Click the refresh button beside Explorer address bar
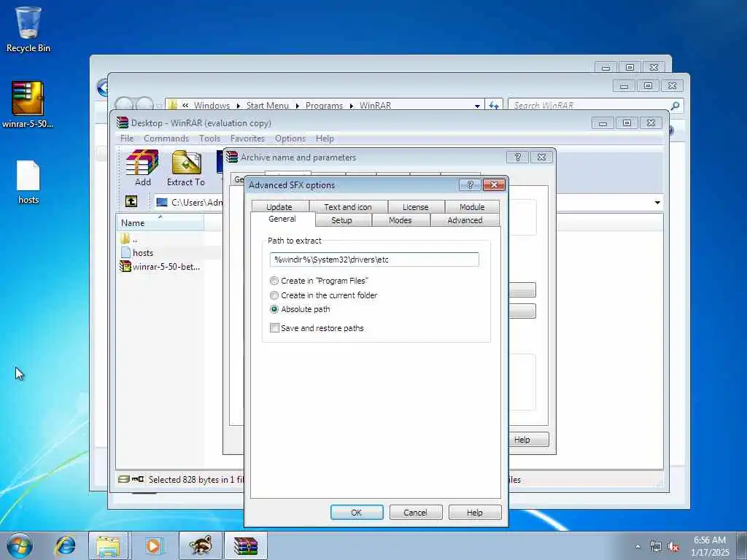This screenshot has height=560, width=747. pos(494,106)
